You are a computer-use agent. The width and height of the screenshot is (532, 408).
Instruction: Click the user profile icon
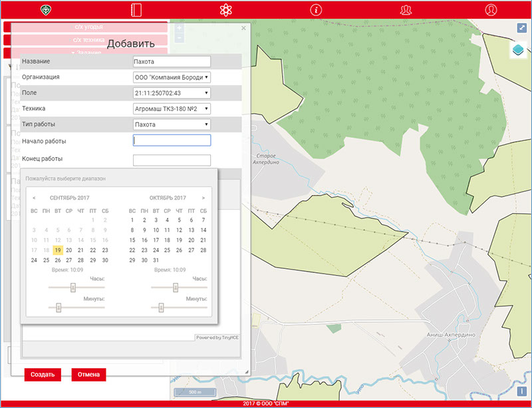tap(491, 10)
